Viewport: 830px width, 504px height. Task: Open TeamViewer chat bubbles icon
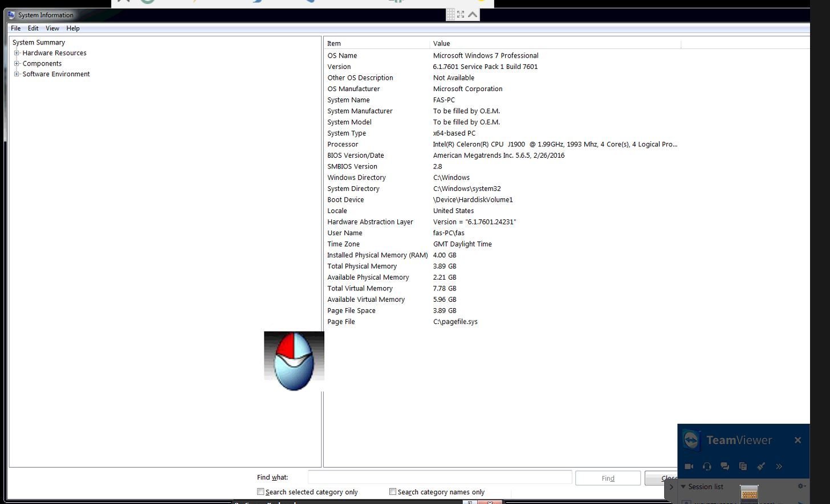(x=725, y=466)
